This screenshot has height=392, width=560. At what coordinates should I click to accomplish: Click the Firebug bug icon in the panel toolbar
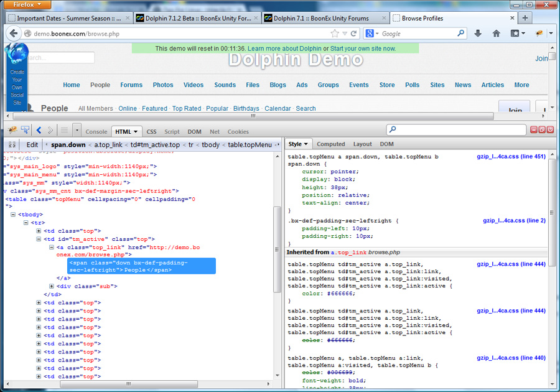(12, 130)
